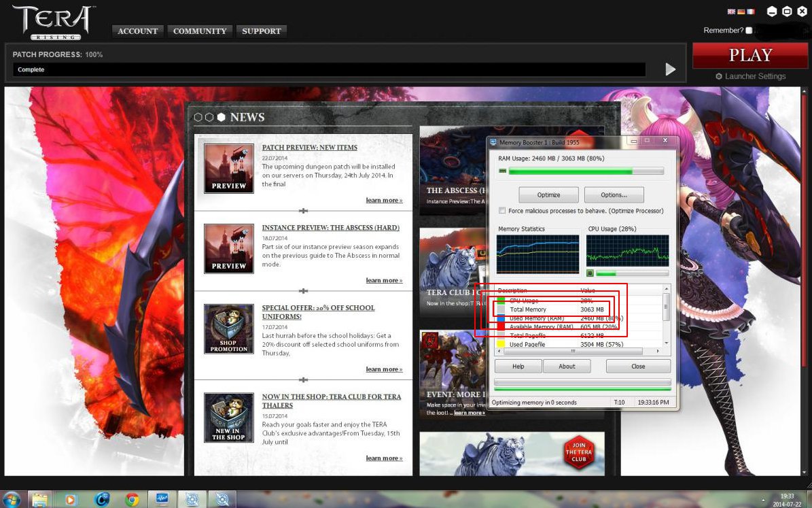Click the CPU chip icon below CPU graph

click(x=590, y=273)
